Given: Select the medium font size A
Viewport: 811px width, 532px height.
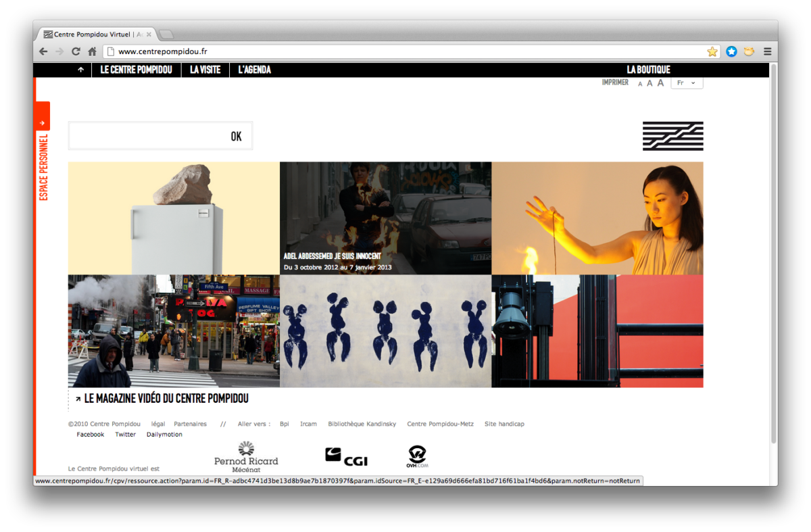Looking at the screenshot, I should (649, 83).
